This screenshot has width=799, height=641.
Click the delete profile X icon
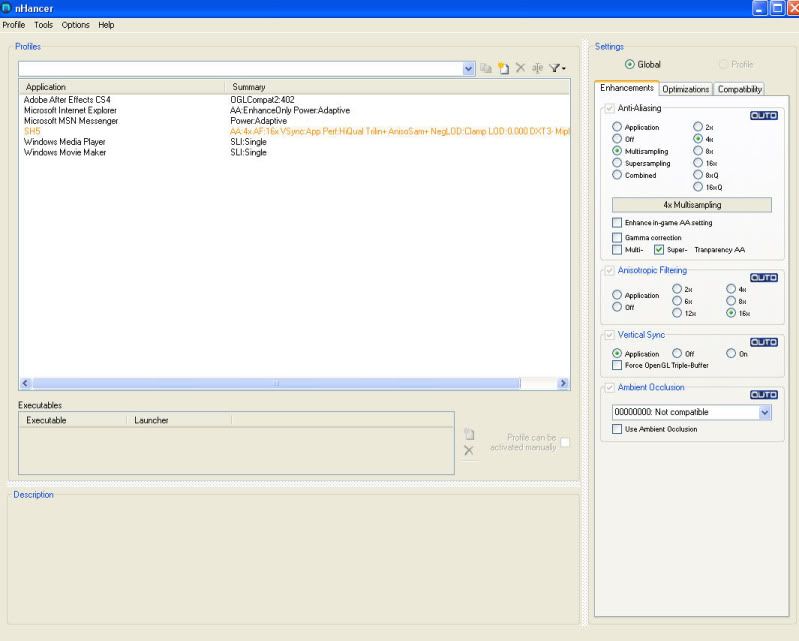pos(520,67)
